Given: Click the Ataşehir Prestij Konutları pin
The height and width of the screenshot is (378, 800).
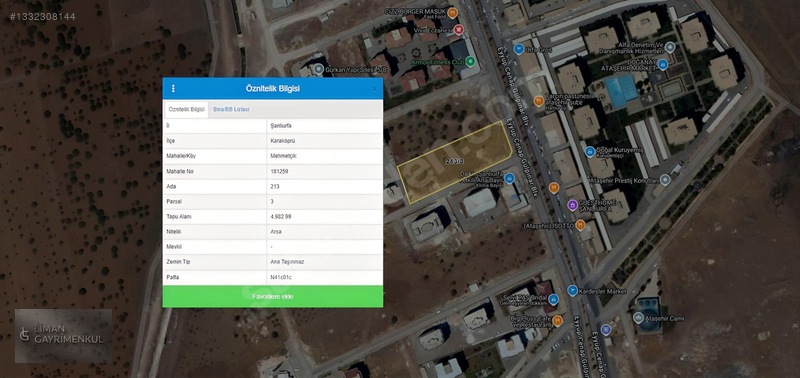Looking at the screenshot, I should pyautogui.click(x=664, y=180).
